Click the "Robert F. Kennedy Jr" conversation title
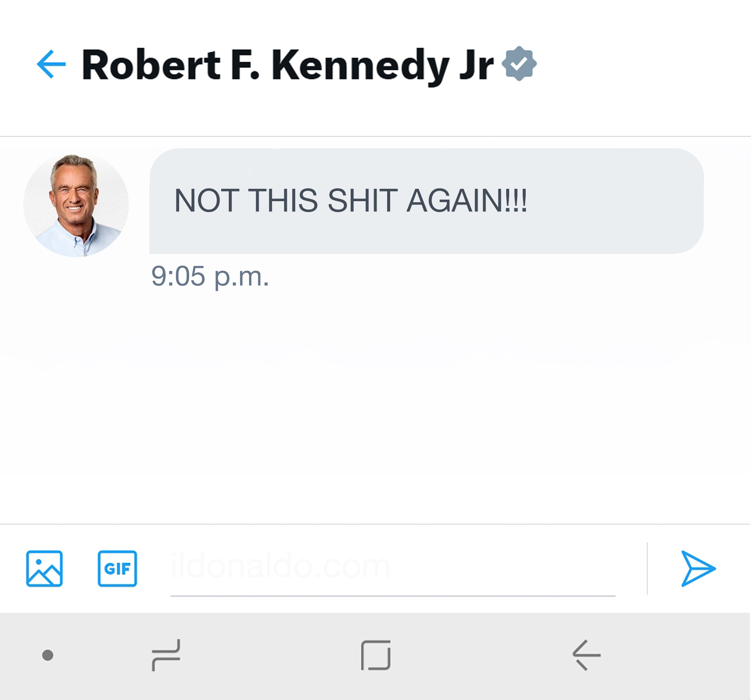Viewport: 751px width, 700px height. pyautogui.click(x=288, y=65)
